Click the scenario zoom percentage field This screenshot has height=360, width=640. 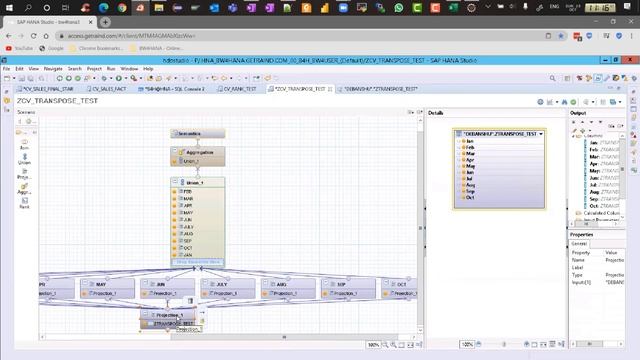[373, 345]
